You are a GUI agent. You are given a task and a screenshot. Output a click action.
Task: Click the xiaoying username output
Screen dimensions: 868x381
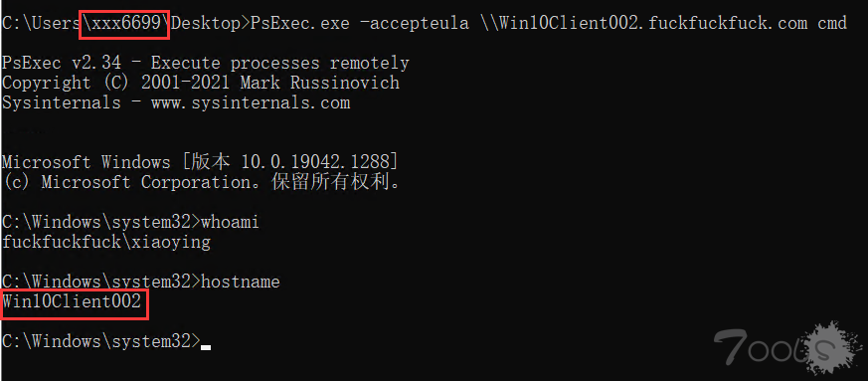pos(170,242)
